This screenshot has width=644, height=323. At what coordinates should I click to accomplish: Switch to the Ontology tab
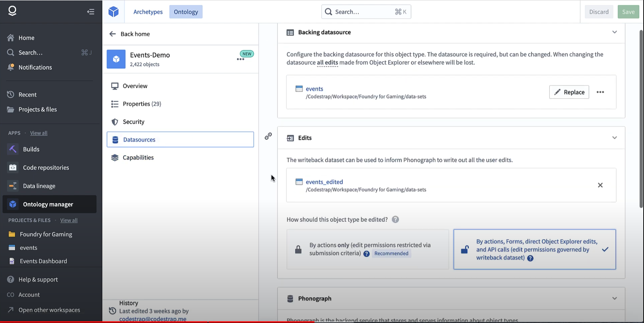(x=186, y=12)
